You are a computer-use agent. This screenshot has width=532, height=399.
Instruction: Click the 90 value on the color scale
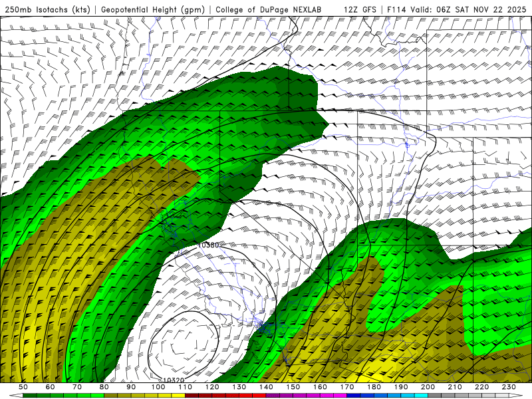[x=131, y=387]
